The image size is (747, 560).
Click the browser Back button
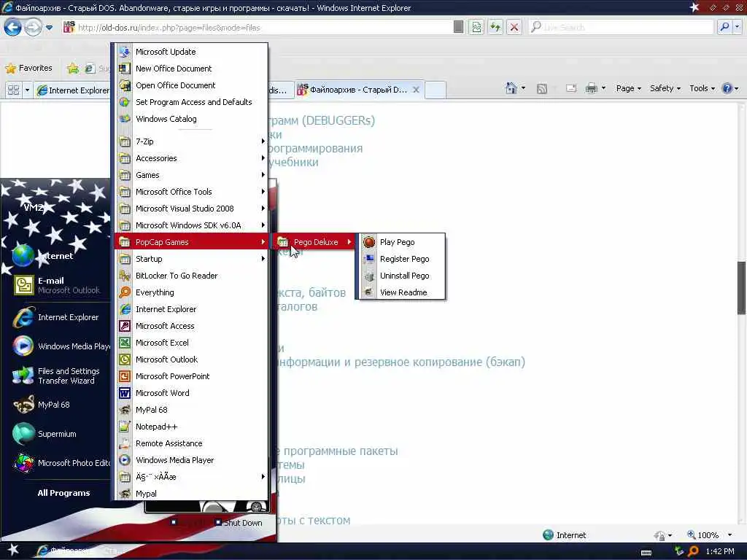coord(13,27)
